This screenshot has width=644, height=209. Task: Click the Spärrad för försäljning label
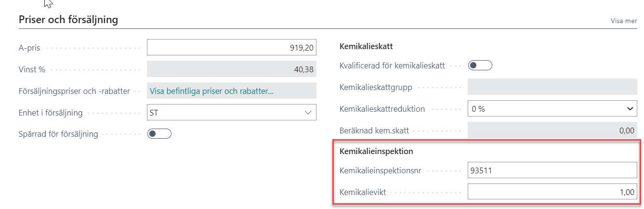tap(58, 134)
